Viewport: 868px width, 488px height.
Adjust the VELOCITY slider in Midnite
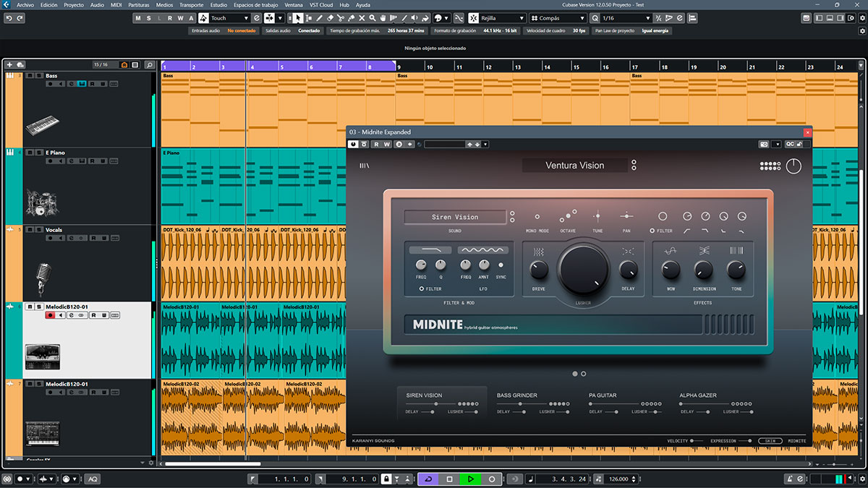[x=697, y=440]
